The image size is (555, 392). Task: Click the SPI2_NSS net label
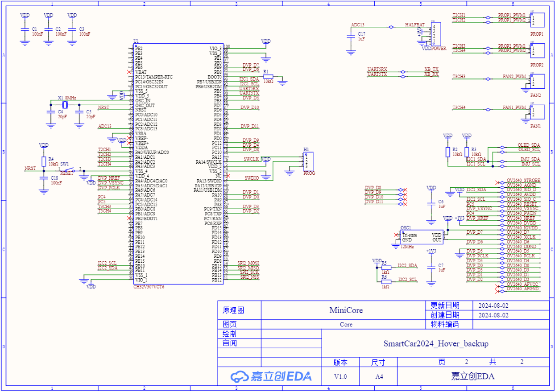pyautogui.click(x=250, y=277)
